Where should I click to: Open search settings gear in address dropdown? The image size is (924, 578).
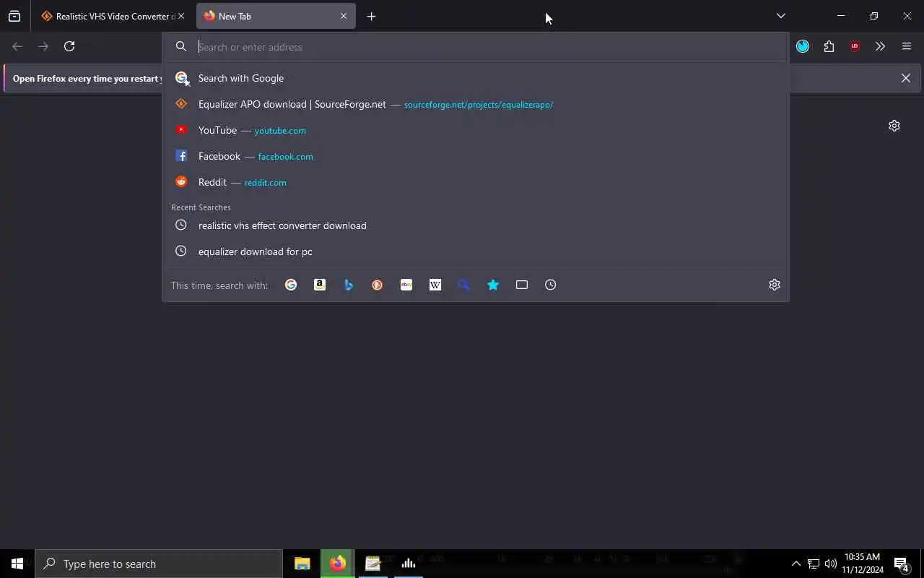click(775, 285)
